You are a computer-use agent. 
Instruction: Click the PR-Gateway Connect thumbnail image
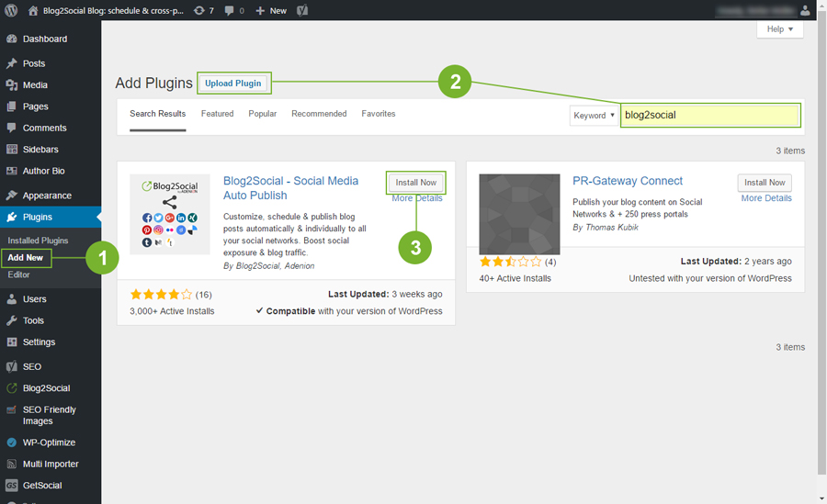519,214
